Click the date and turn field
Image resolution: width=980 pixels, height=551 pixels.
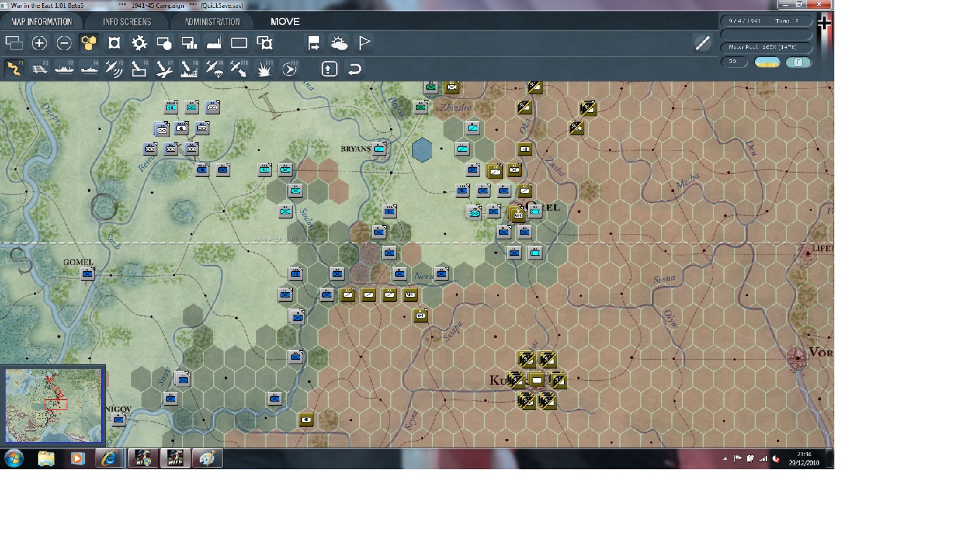pyautogui.click(x=766, y=21)
